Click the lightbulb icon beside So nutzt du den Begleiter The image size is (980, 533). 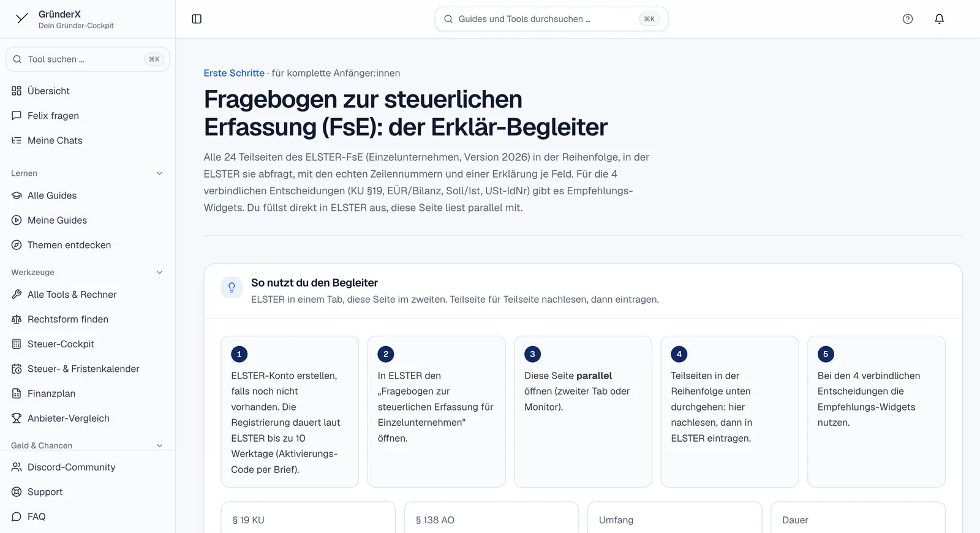(x=232, y=287)
